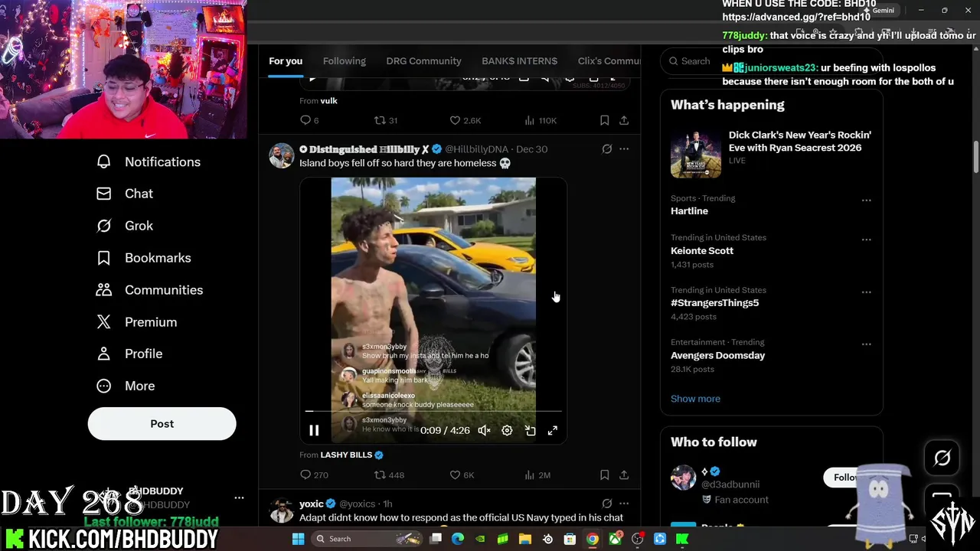The width and height of the screenshot is (980, 551).
Task: Click the X search field
Action: pos(771,61)
